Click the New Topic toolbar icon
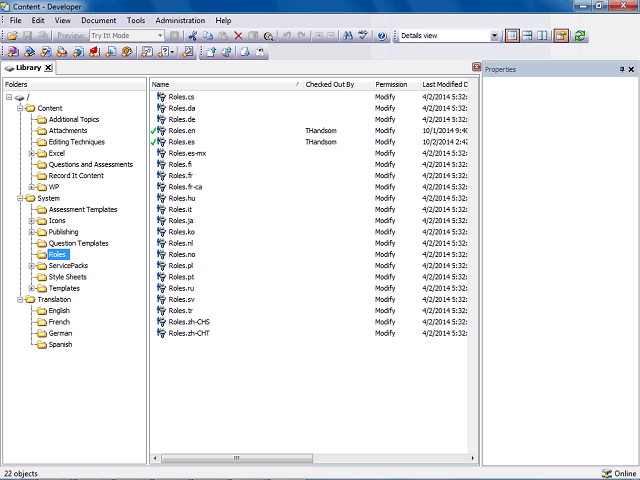The image size is (640, 480). (x=46, y=52)
